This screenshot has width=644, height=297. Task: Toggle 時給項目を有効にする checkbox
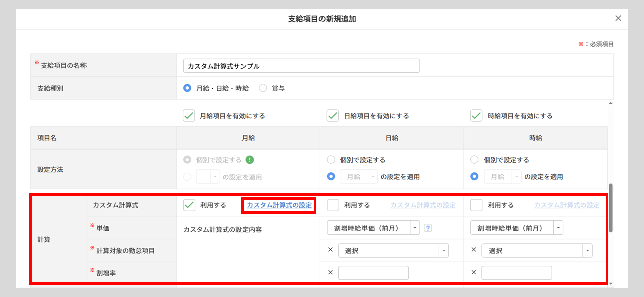[476, 116]
